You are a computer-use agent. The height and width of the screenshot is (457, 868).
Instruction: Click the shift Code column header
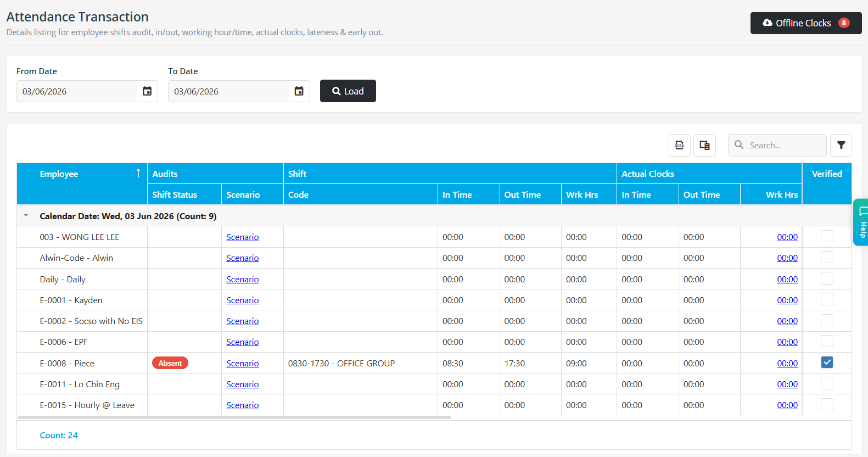click(x=361, y=194)
